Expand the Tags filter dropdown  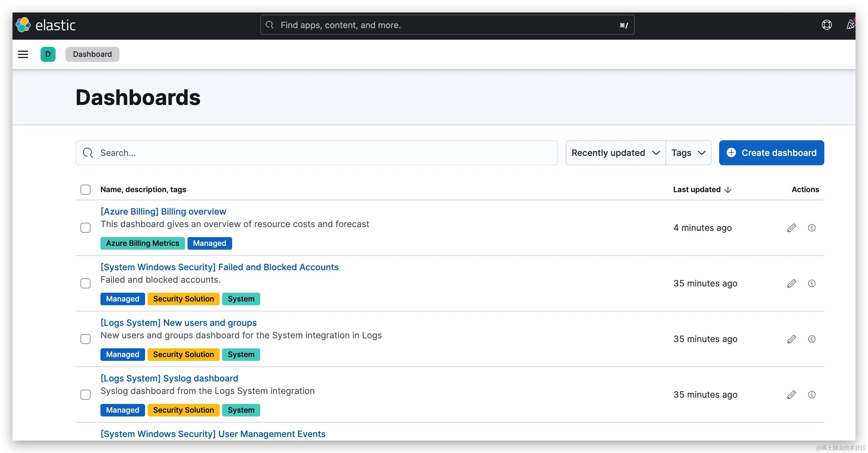click(688, 153)
